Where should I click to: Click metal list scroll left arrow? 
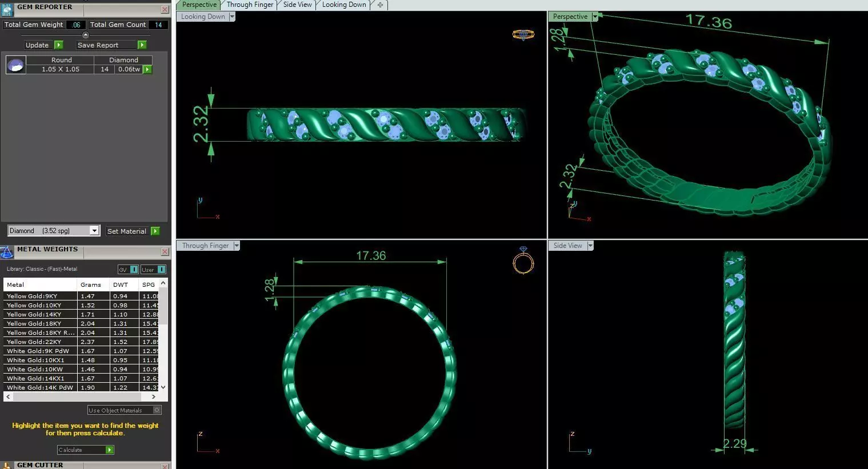[x=7, y=396]
